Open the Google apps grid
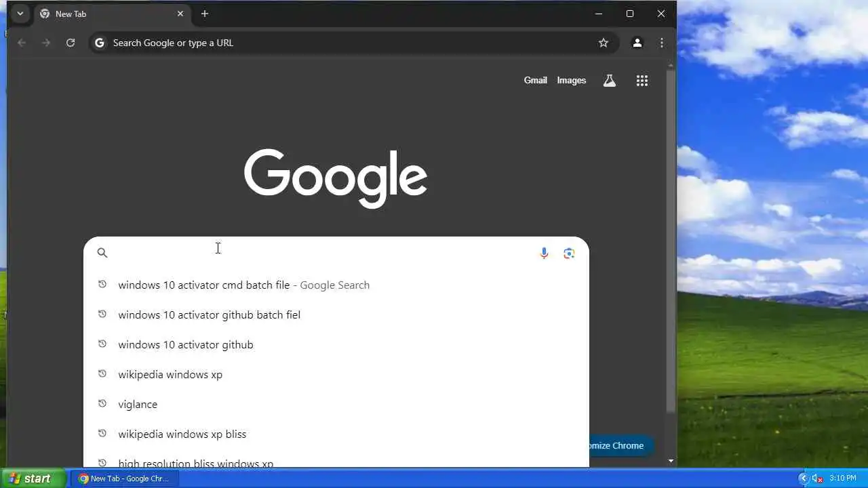This screenshot has height=488, width=868. [642, 81]
